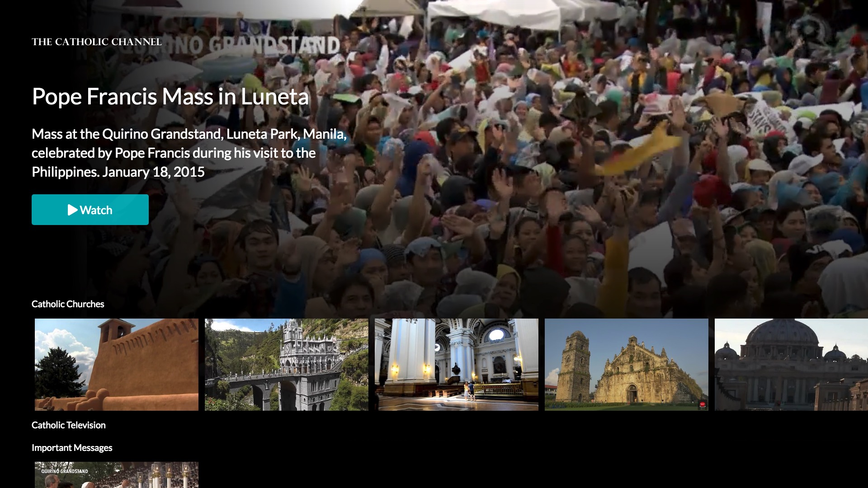Screen dimensions: 868x488
Task: Click the red badge on stone church thumbnail
Action: pyautogui.click(x=702, y=404)
